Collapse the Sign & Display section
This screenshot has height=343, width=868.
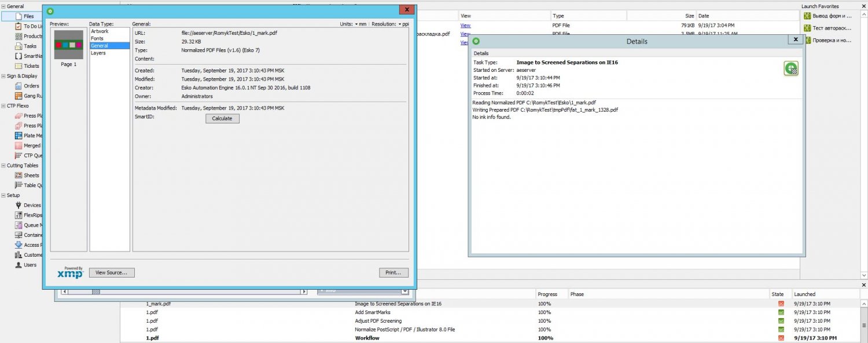[3, 76]
